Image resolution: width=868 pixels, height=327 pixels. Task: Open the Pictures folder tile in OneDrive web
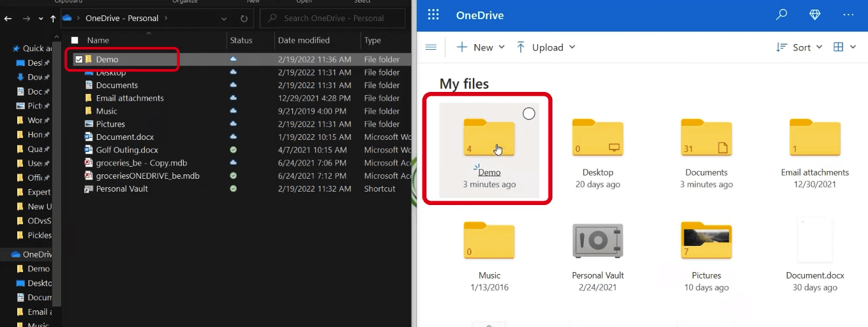pos(707,255)
